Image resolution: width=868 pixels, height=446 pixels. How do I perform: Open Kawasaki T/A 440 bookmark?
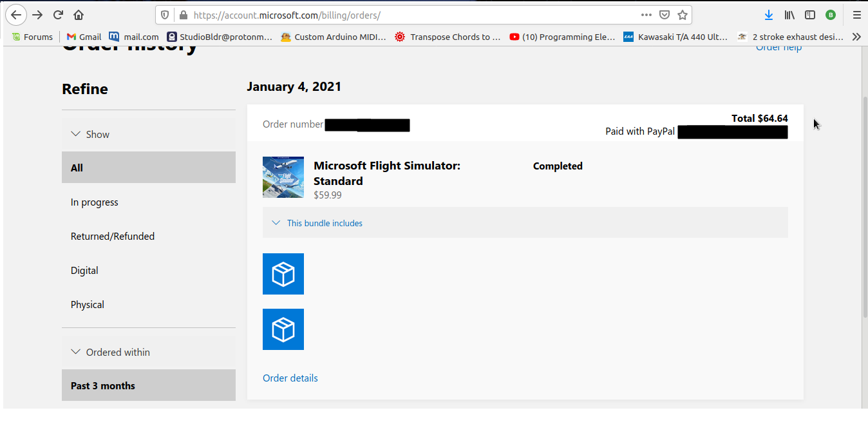[x=676, y=37]
